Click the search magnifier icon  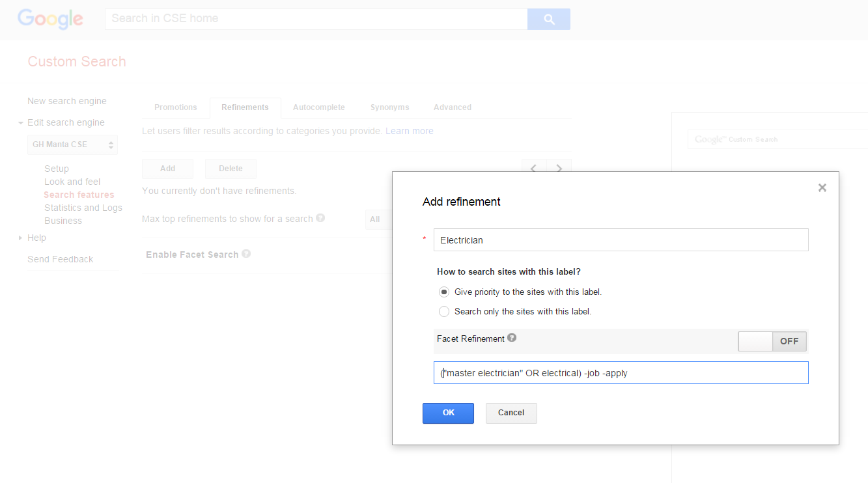coord(548,19)
